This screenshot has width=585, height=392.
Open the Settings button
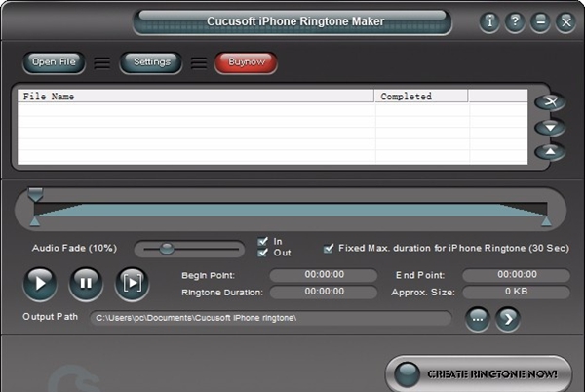151,62
